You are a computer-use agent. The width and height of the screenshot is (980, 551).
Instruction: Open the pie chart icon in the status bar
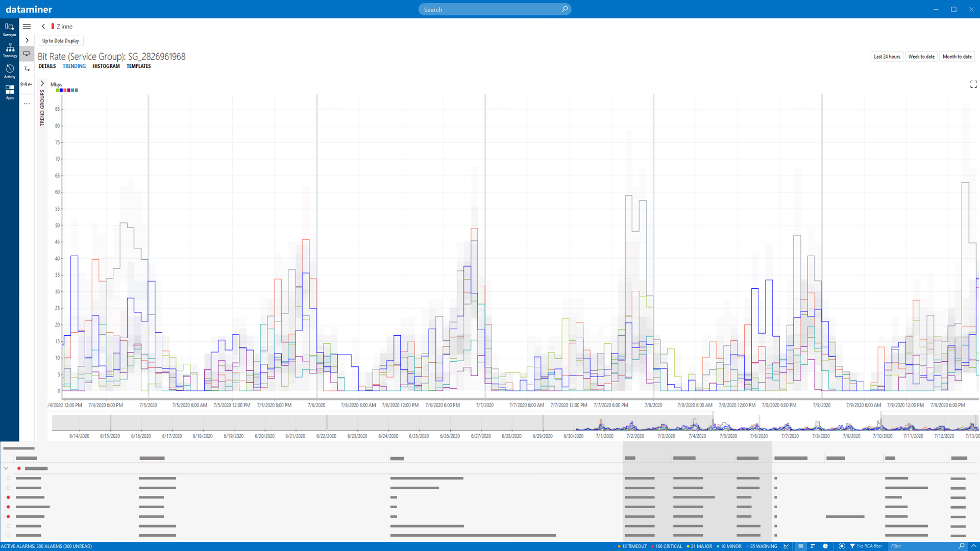tap(826, 546)
